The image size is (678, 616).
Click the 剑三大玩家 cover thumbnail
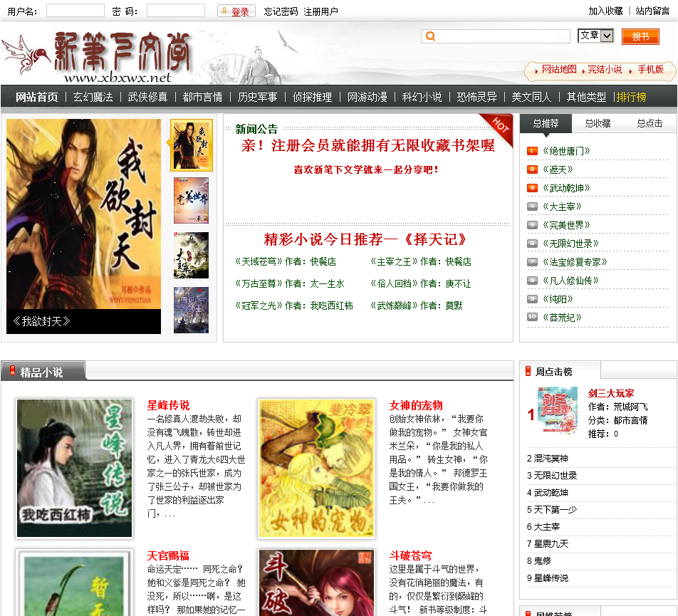(558, 409)
